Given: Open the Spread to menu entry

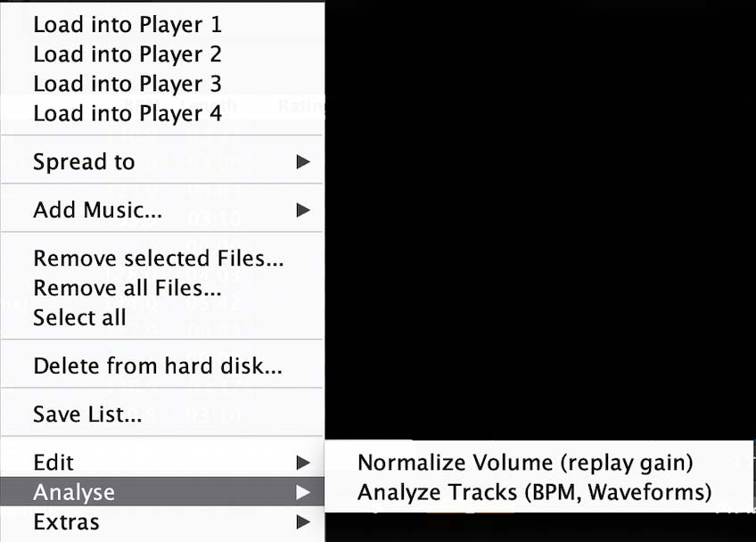Looking at the screenshot, I should pyautogui.click(x=84, y=162).
